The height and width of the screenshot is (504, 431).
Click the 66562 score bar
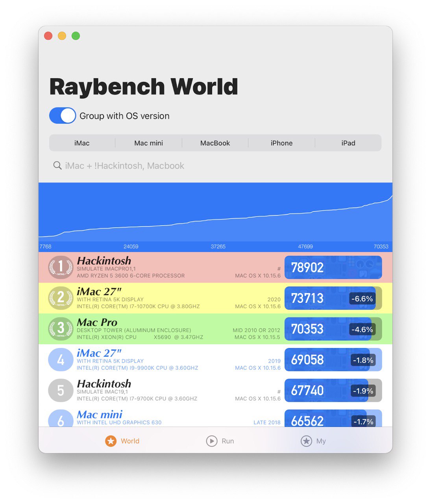tap(333, 418)
